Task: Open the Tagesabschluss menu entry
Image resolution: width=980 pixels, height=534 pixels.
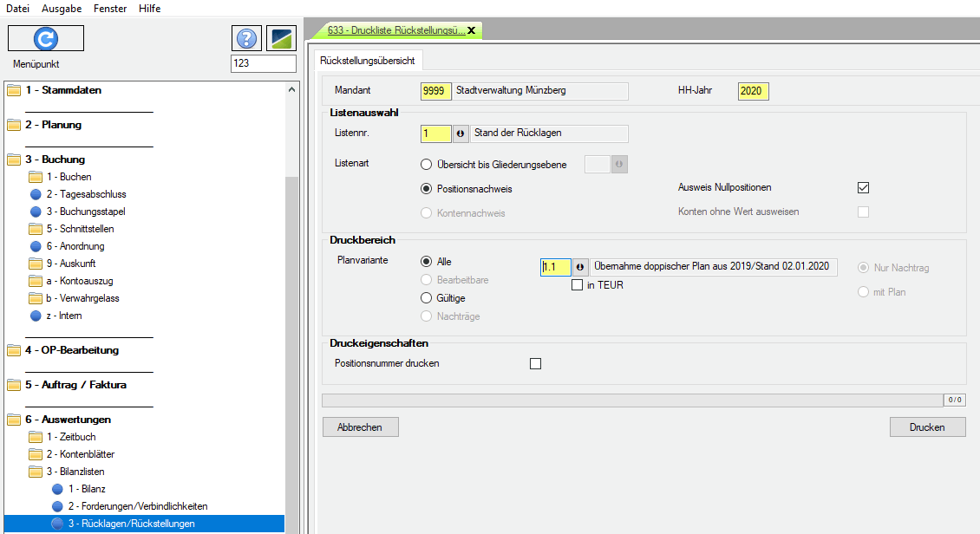Action: pyautogui.click(x=86, y=194)
